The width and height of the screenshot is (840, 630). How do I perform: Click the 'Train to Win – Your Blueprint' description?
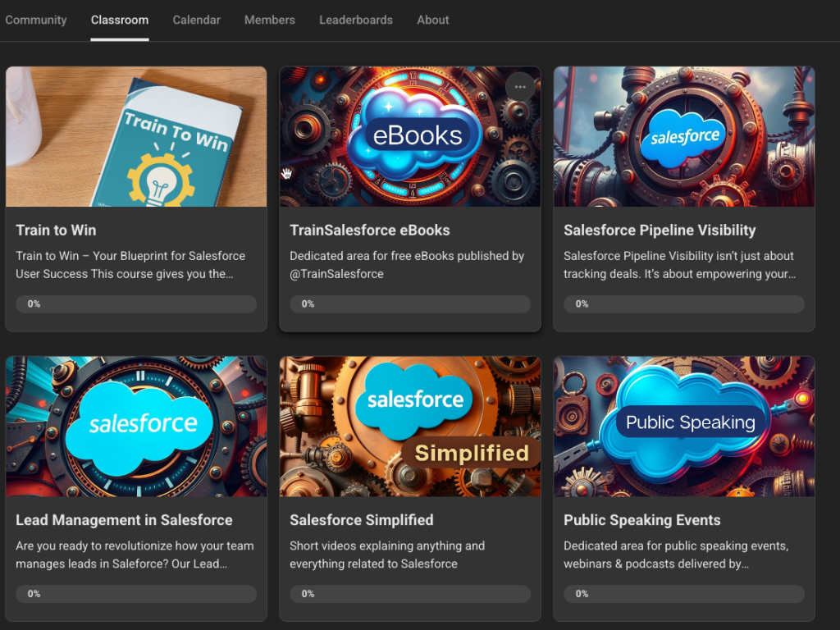pos(130,265)
